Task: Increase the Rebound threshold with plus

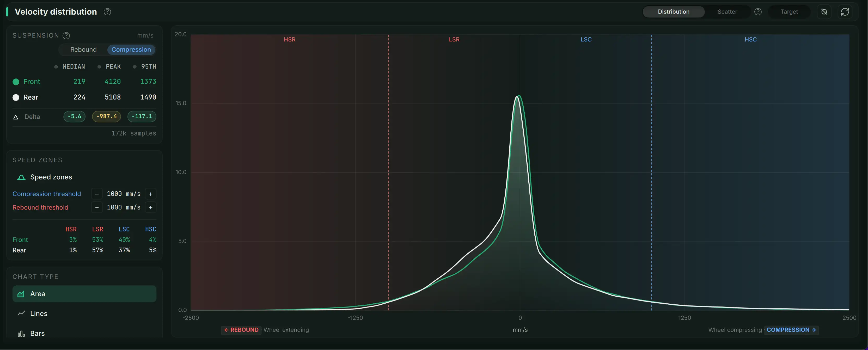Action: 151,207
